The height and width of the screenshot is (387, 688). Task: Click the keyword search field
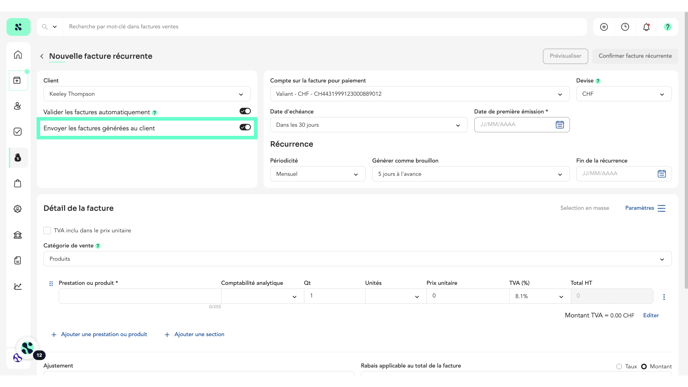click(x=325, y=27)
